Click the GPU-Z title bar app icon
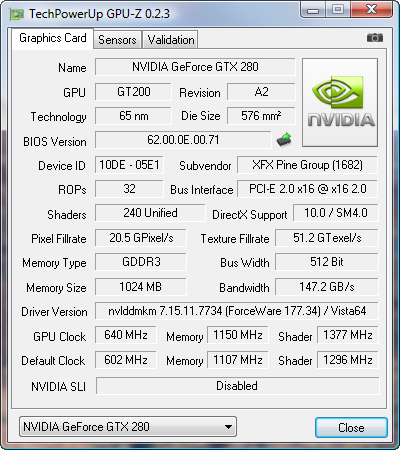The image size is (400, 450). click(17, 14)
